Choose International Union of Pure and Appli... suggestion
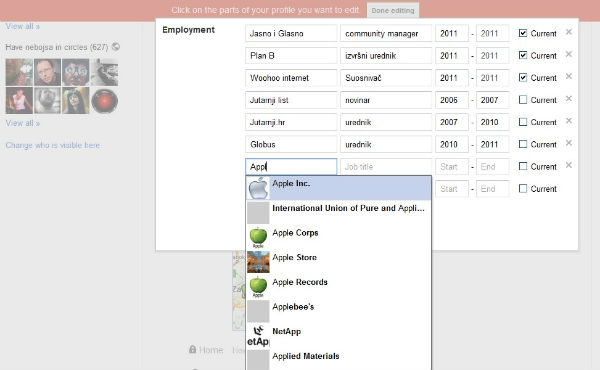This screenshot has height=370, width=600. (x=338, y=213)
